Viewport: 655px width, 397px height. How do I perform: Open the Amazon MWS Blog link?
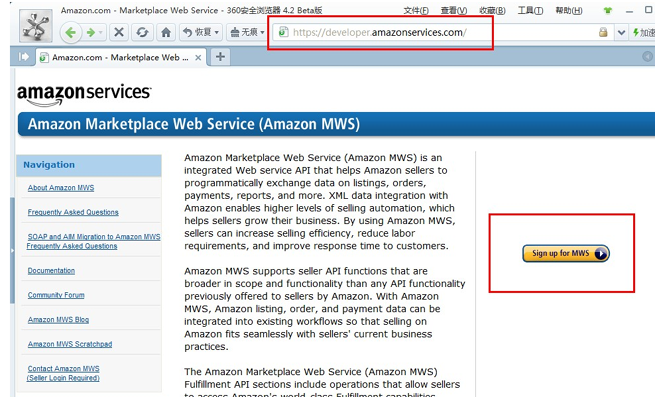(x=58, y=320)
